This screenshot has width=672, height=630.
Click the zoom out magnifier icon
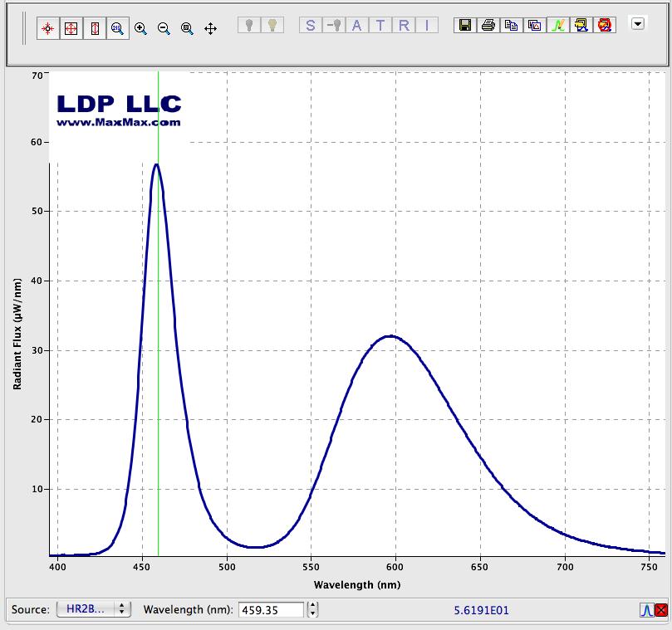(164, 29)
